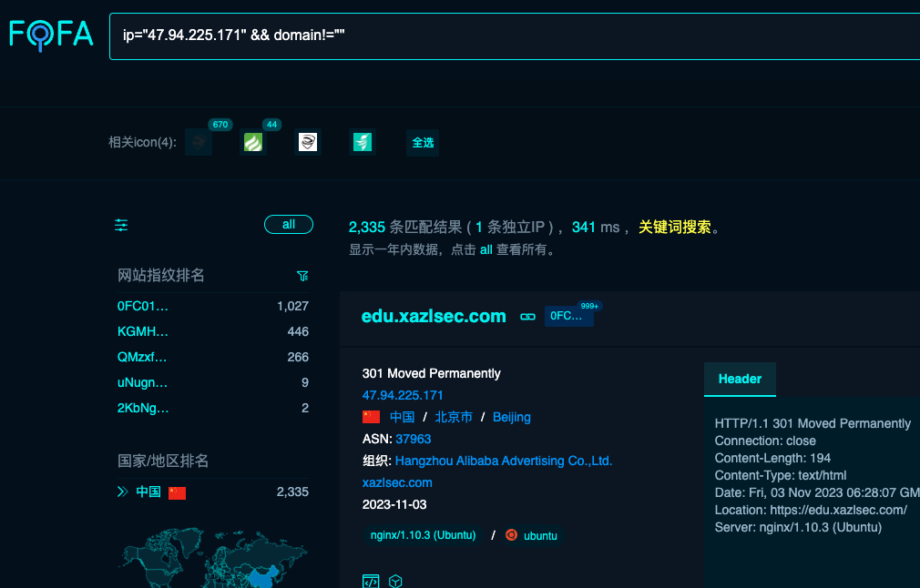Click the 0FC… fingerprint tag with 999+
The width and height of the screenshot is (920, 588).
point(568,316)
